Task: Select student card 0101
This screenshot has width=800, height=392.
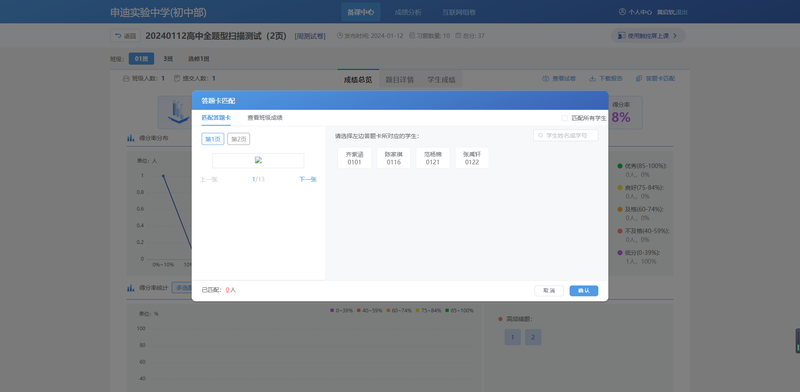Action: [x=354, y=158]
